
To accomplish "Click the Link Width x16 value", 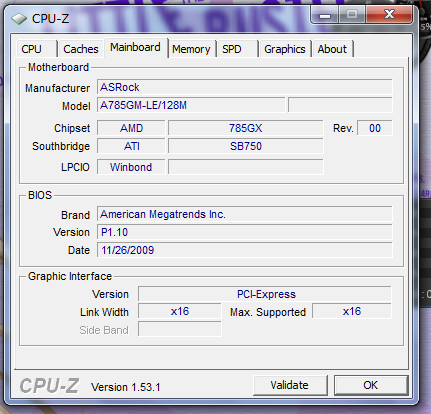I will [180, 311].
